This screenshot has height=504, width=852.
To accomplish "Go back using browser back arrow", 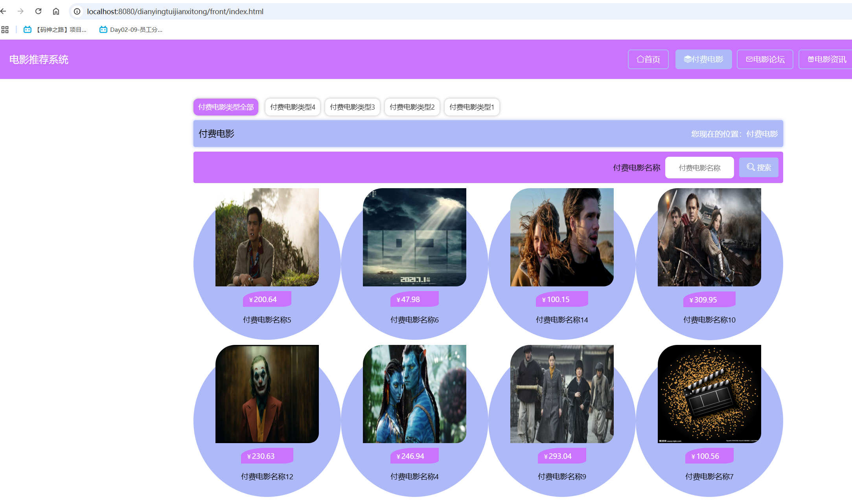I will click(x=4, y=11).
